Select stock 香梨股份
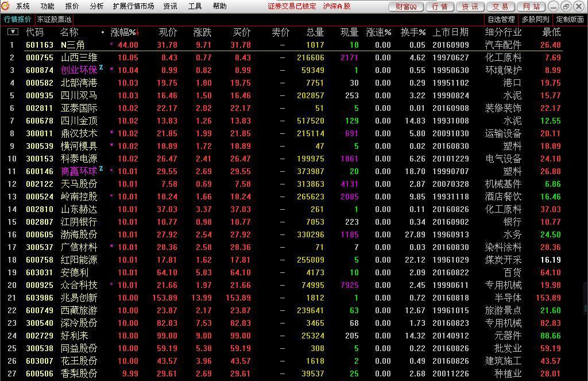The width and height of the screenshot is (588, 381). pyautogui.click(x=79, y=374)
